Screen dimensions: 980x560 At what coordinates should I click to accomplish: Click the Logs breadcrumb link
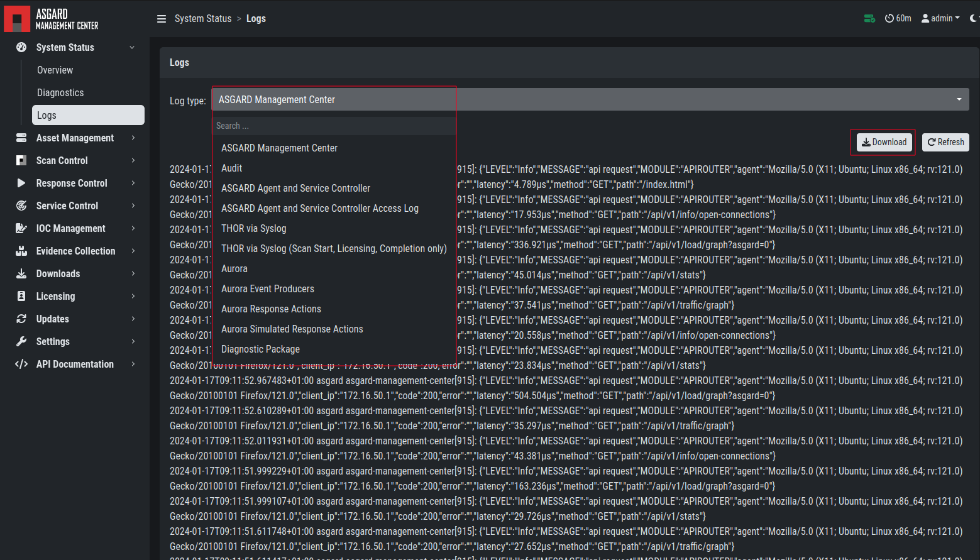[256, 19]
